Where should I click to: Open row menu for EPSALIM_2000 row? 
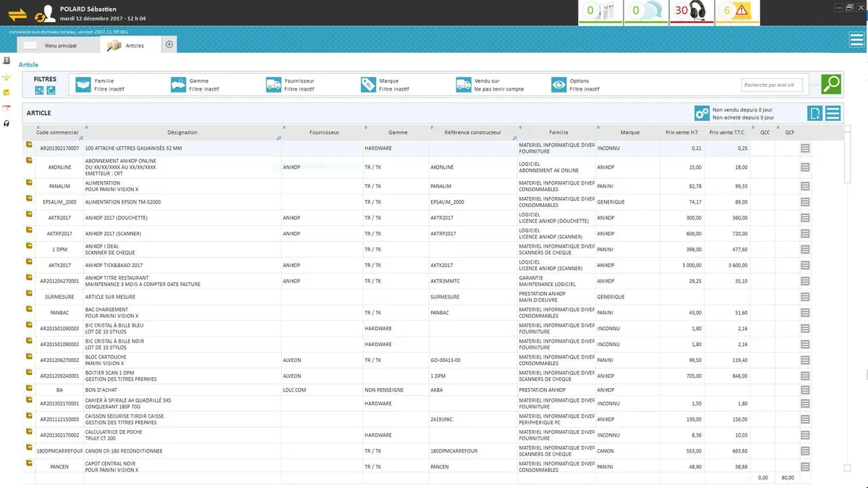pos(805,202)
